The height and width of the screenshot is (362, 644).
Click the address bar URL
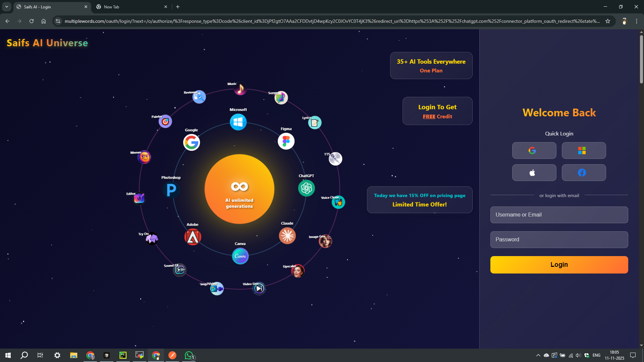332,21
